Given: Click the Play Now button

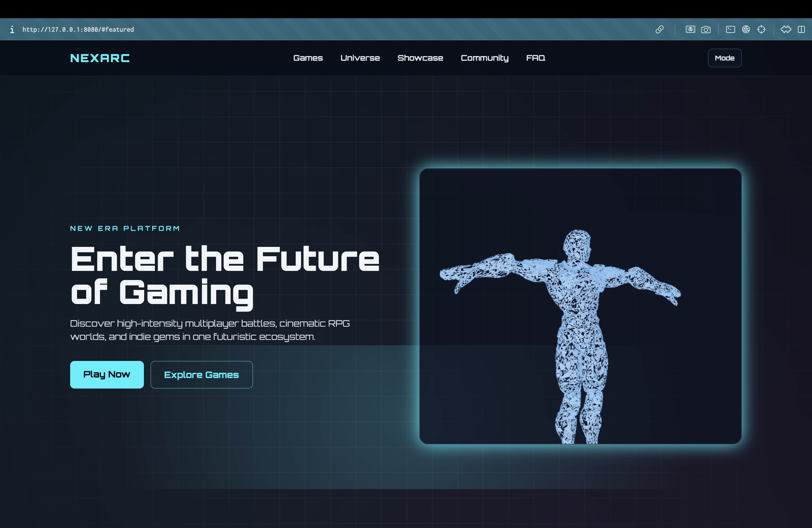Looking at the screenshot, I should coord(107,374).
